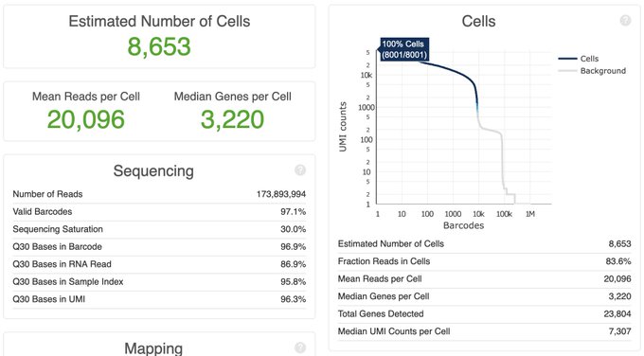Select the Fraction Reads in Cells row

pos(484,261)
